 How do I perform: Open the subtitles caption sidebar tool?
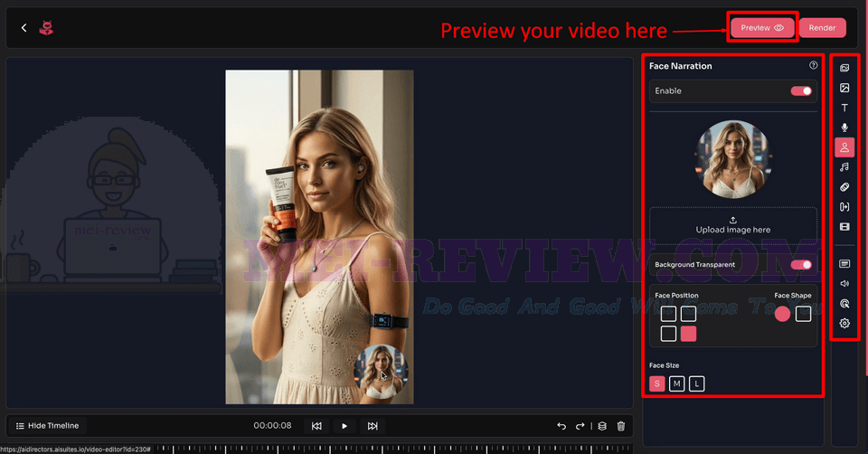pyautogui.click(x=844, y=264)
